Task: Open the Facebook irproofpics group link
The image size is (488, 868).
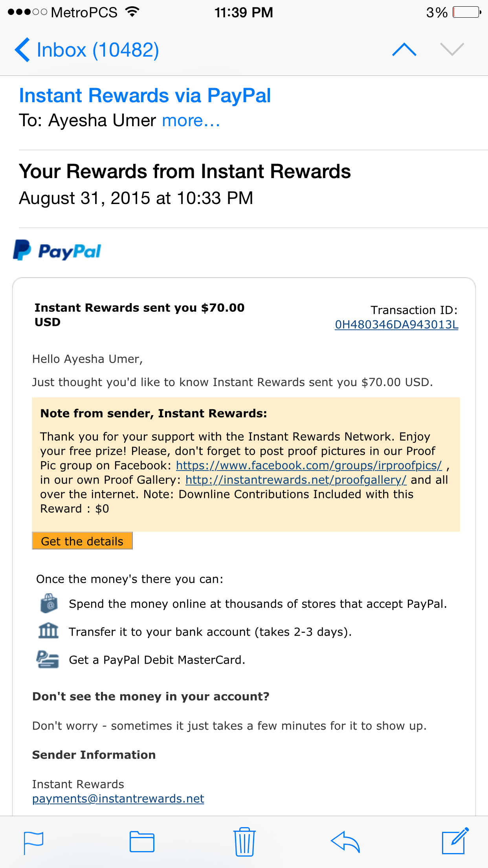Action: [x=309, y=465]
